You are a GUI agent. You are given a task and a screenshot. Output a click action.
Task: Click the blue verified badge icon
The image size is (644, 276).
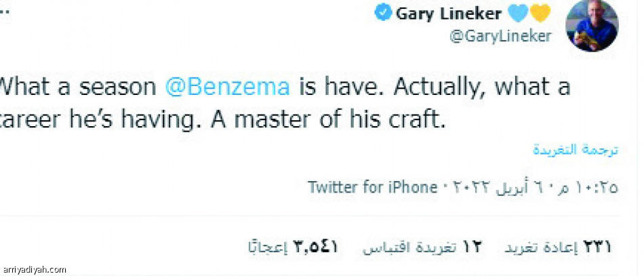pyautogui.click(x=384, y=14)
